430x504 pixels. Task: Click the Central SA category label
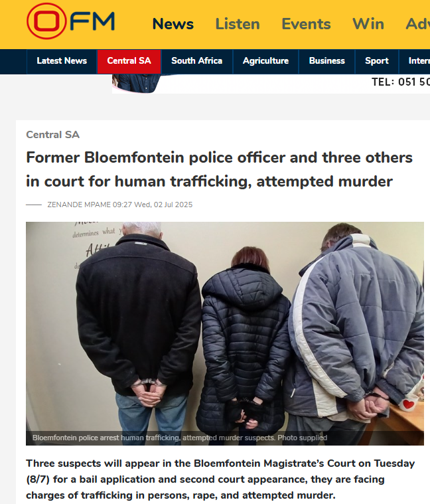coord(52,135)
